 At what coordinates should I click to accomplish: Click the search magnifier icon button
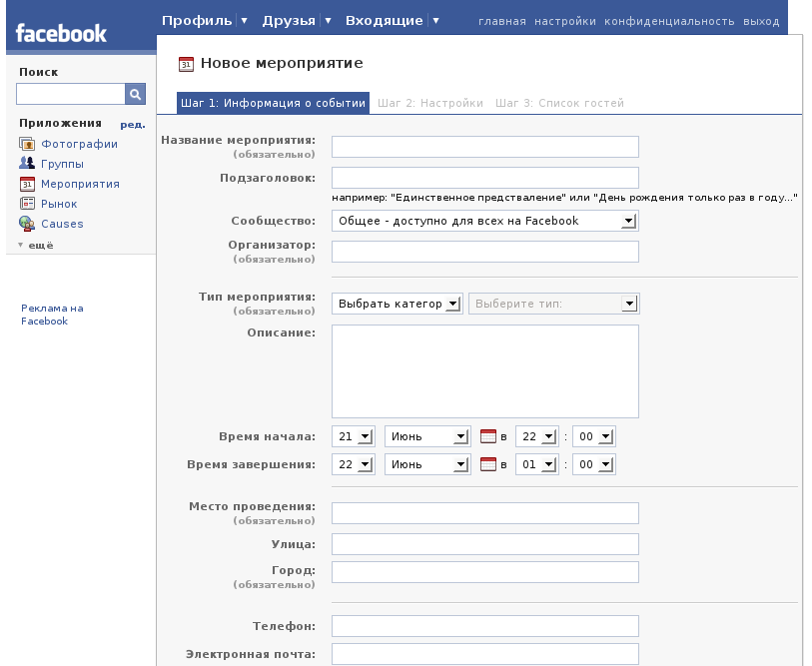pos(135,94)
